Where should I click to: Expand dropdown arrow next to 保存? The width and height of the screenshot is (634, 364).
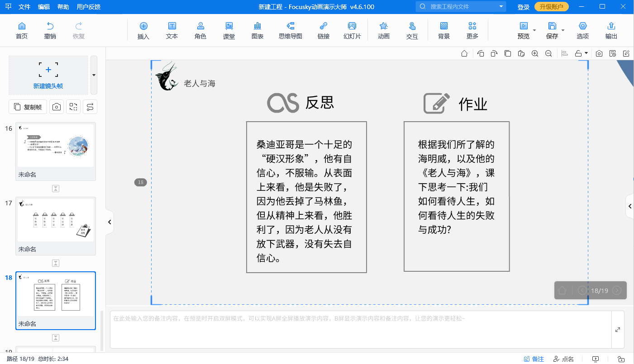point(563,31)
